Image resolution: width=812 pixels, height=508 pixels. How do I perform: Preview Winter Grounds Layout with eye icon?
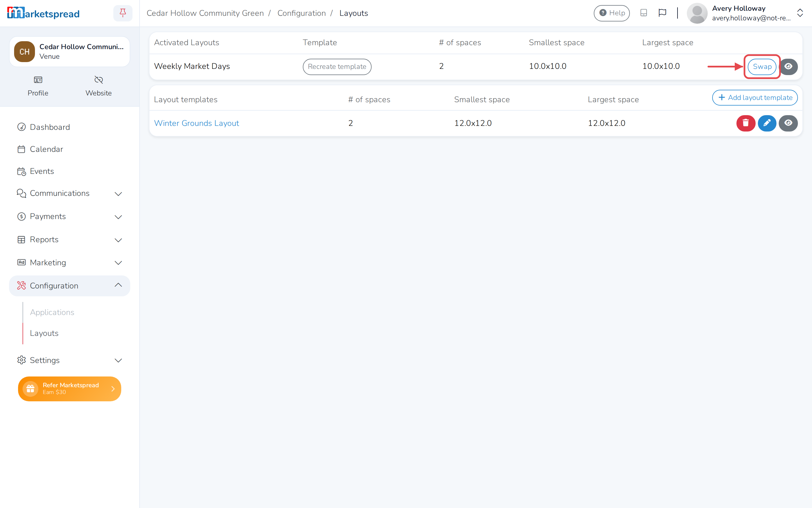[x=788, y=123]
